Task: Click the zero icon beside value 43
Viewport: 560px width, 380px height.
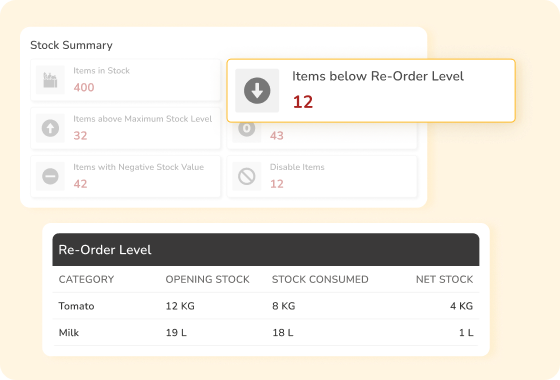Action: [247, 129]
